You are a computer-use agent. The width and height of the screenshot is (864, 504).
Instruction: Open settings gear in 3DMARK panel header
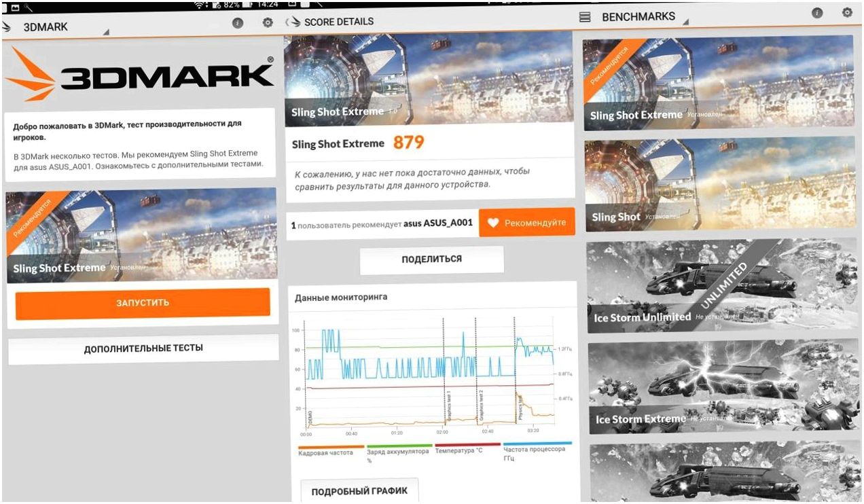point(268,22)
